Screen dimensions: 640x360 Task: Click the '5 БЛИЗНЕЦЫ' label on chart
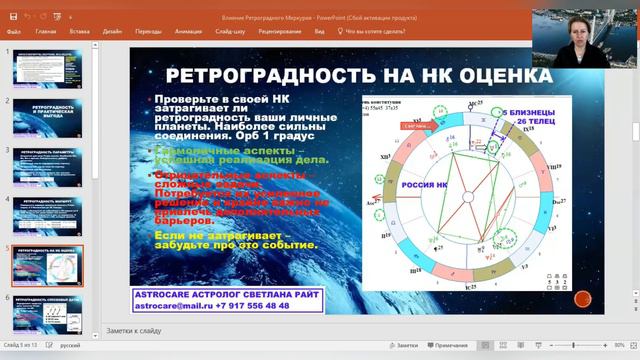click(529, 112)
